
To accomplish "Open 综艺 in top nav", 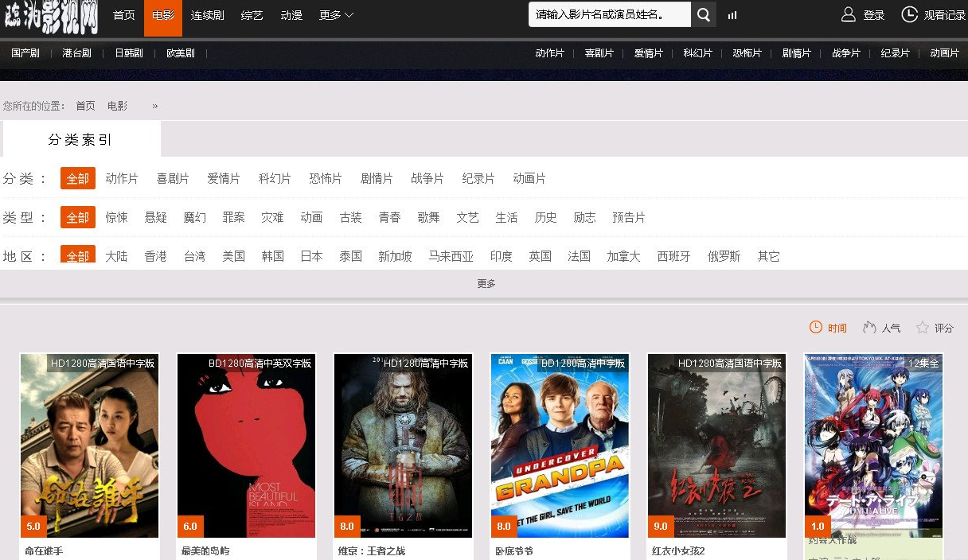I will click(x=252, y=15).
